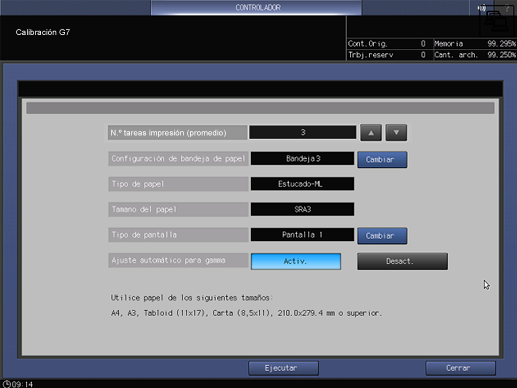This screenshot has height=388, width=517.
Task: Disable automatic gamma adjustment with Desact.
Action: point(402,261)
